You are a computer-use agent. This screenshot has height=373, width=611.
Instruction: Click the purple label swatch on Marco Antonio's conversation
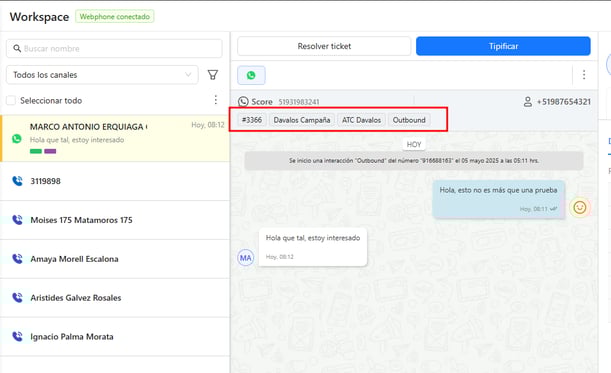point(50,151)
